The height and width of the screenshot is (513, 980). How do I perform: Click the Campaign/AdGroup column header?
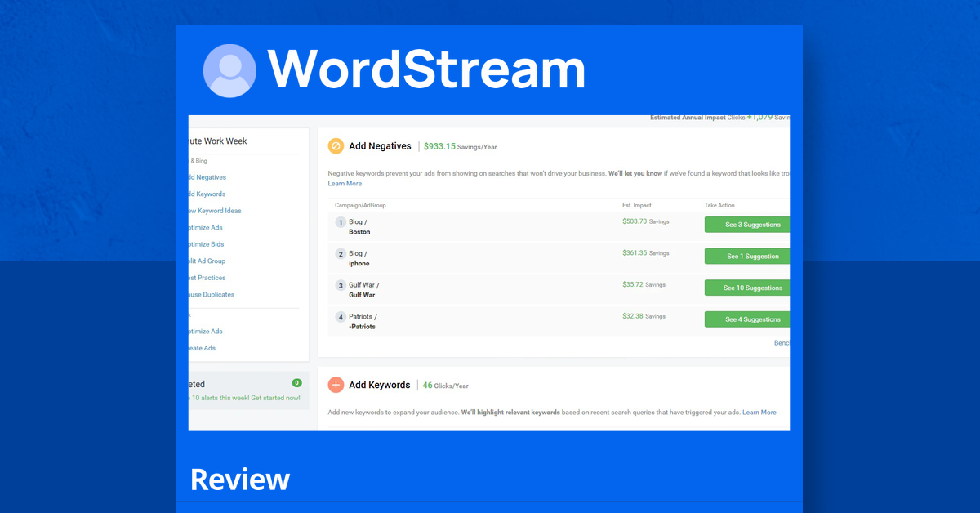pos(359,204)
